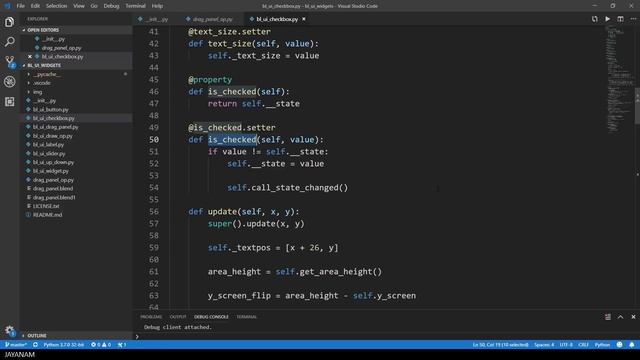Screen dimensions: 640x360
Task: Open the Debug menu
Action: pyautogui.click(x=111, y=6)
